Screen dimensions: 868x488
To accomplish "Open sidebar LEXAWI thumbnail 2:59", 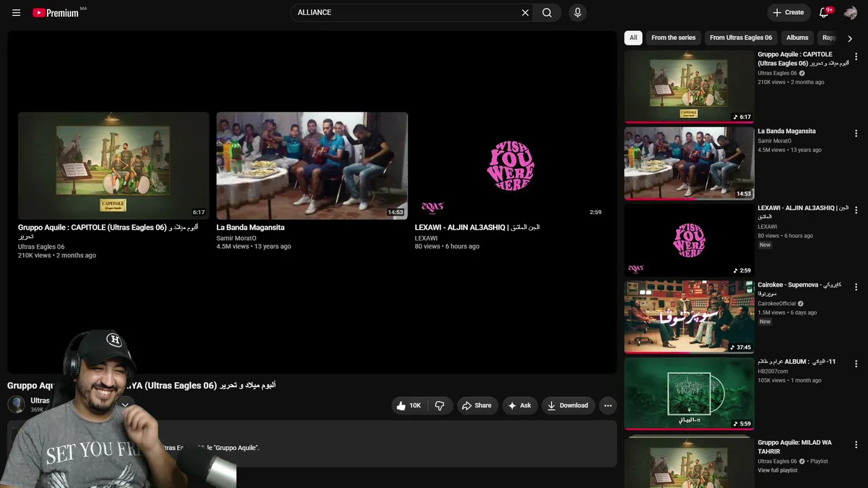I will click(x=689, y=240).
